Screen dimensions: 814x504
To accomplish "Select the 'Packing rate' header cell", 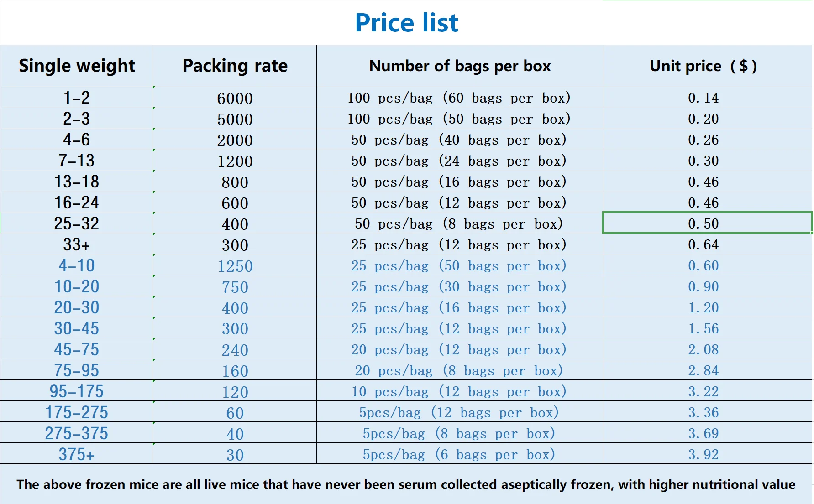I will (235, 66).
